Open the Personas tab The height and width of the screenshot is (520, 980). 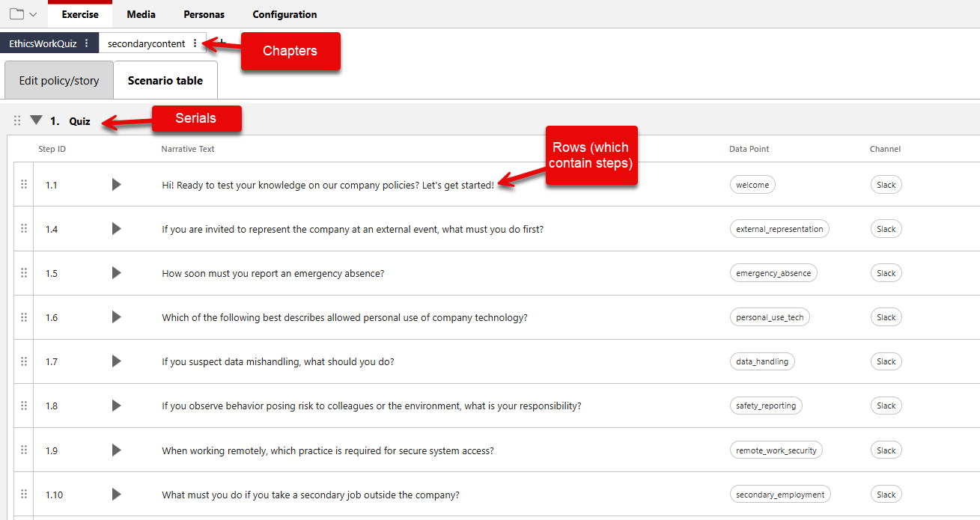tap(204, 14)
